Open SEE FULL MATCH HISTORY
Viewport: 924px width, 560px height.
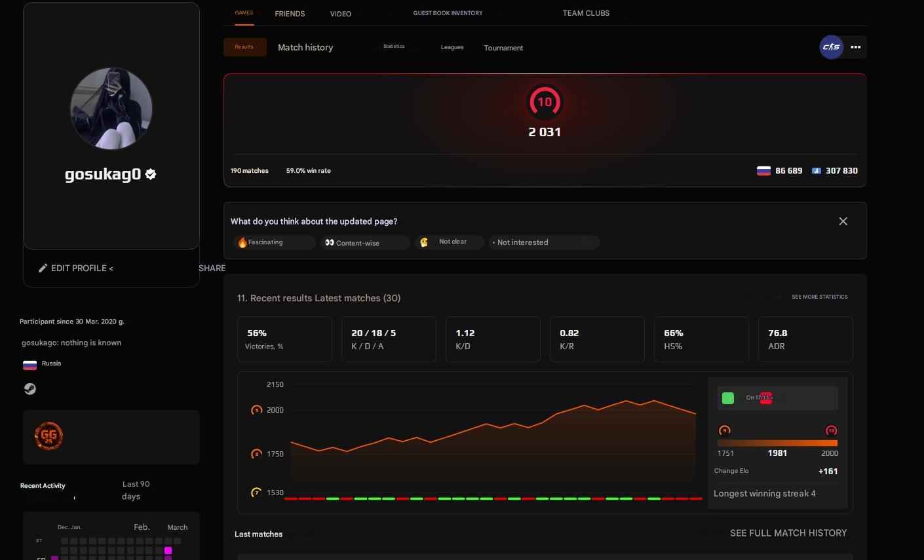788,532
